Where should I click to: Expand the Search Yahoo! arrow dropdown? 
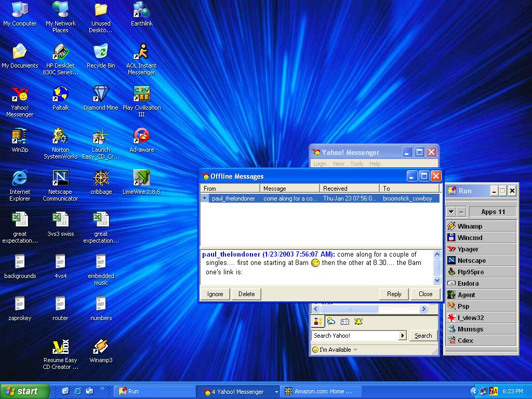(x=403, y=336)
